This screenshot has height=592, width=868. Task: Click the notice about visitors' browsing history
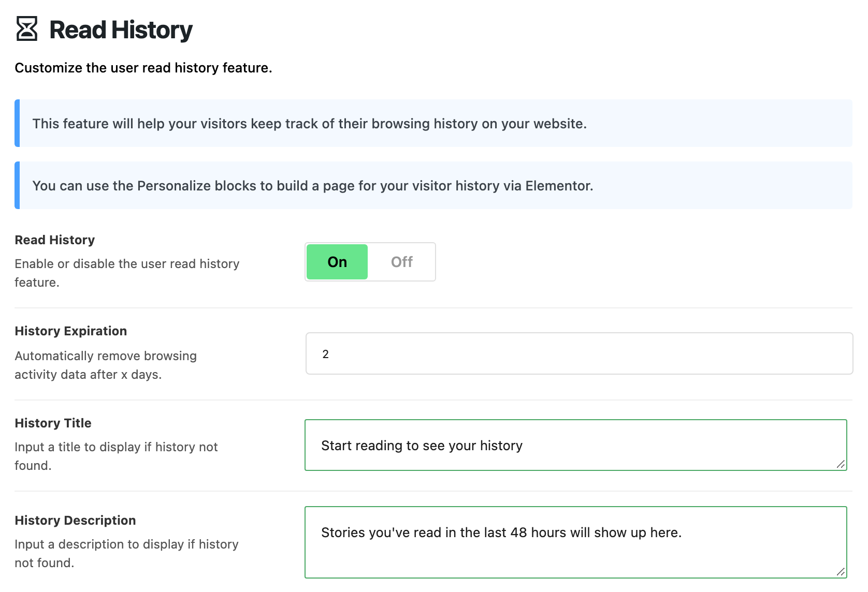[x=433, y=123]
